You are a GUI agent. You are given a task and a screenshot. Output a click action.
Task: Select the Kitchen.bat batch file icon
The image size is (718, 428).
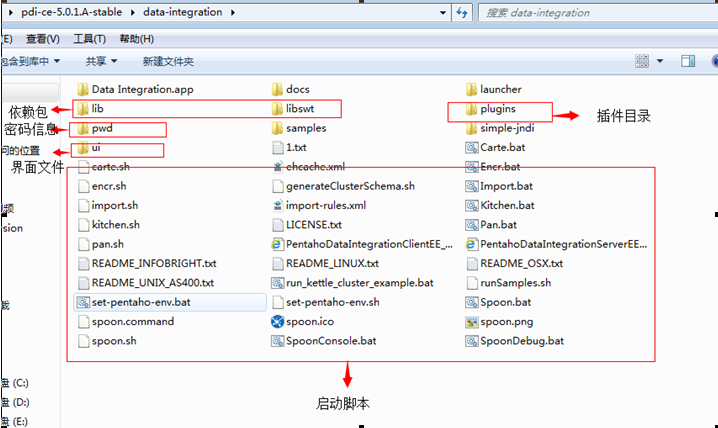coord(472,206)
